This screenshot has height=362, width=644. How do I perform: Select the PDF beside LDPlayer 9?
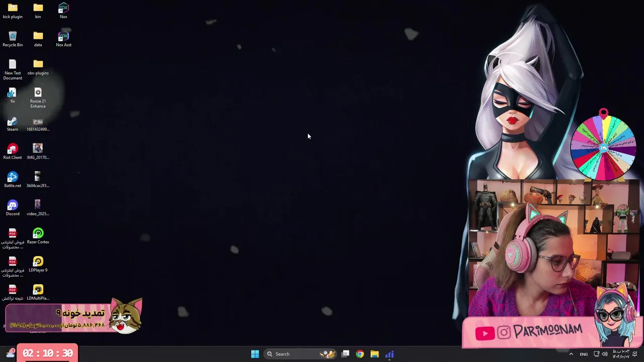[x=13, y=267]
